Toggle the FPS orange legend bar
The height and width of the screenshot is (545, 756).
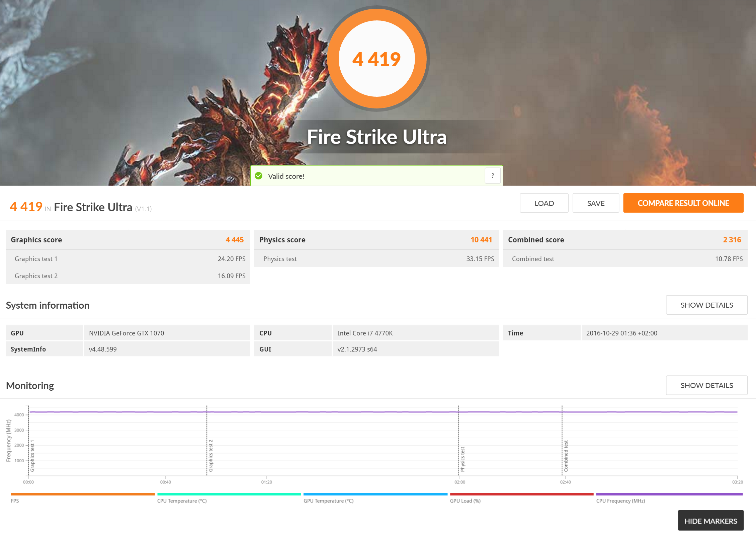tap(83, 494)
